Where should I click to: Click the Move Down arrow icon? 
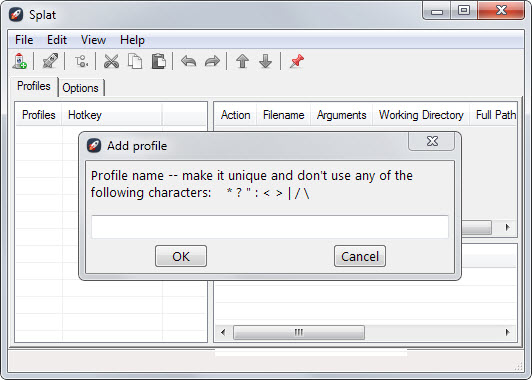coord(265,61)
